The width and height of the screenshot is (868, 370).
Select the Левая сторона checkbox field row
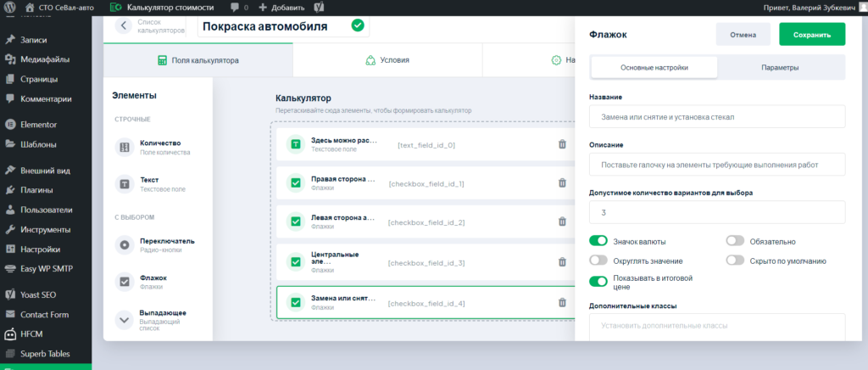click(426, 222)
